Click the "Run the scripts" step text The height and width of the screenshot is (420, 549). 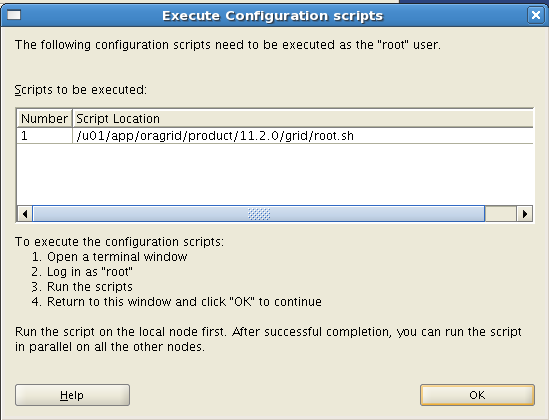90,287
